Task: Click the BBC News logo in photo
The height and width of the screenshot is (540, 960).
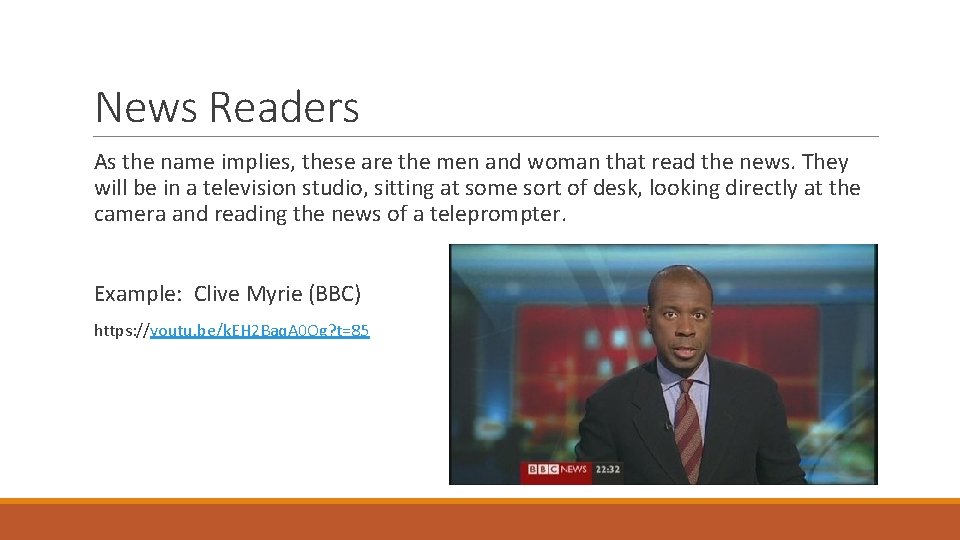Action: tap(557, 469)
